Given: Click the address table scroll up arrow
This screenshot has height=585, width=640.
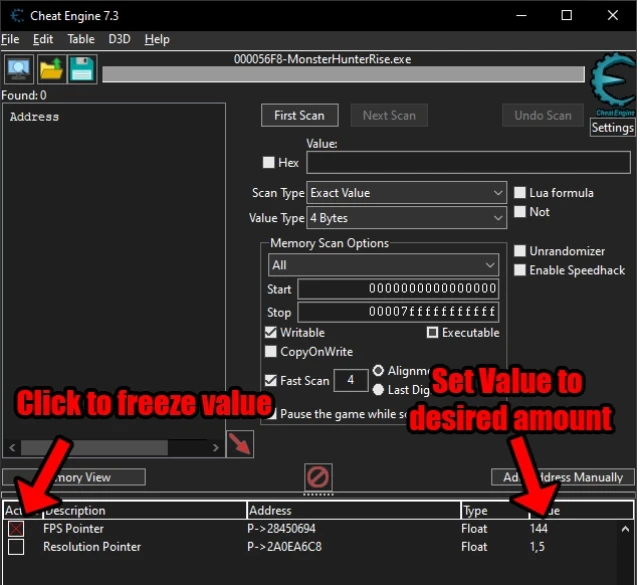Looking at the screenshot, I should [x=625, y=529].
